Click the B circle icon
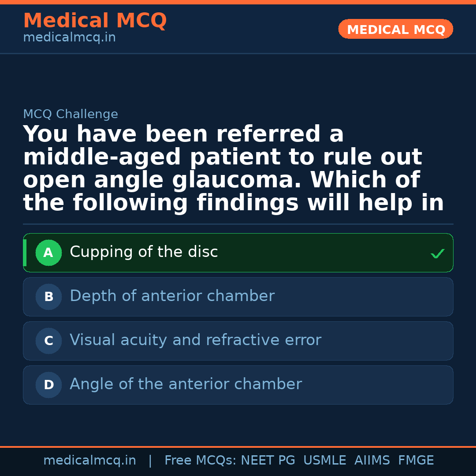Image resolution: width=476 pixels, height=476 pixels. (x=48, y=297)
